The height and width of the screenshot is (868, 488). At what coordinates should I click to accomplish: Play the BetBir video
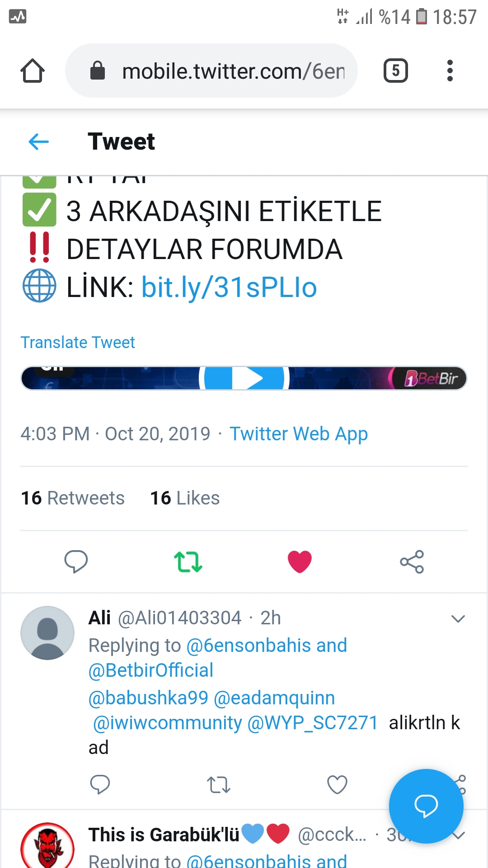click(x=244, y=378)
